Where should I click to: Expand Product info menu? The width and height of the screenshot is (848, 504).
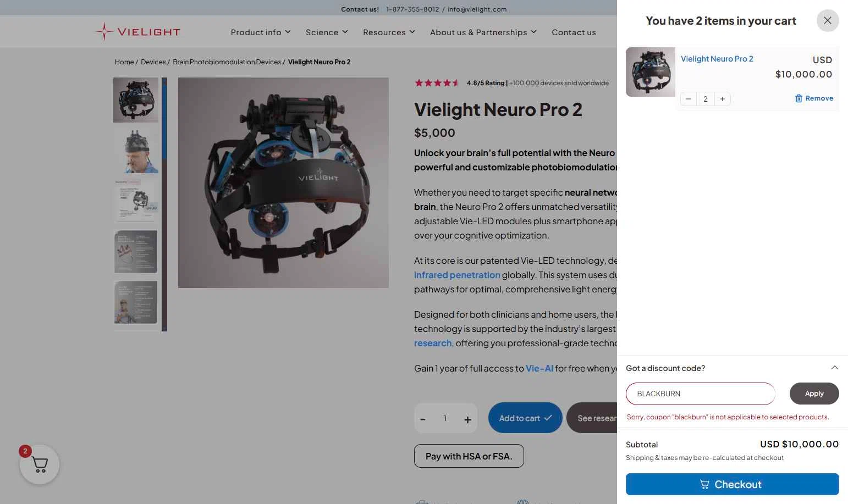(x=261, y=32)
